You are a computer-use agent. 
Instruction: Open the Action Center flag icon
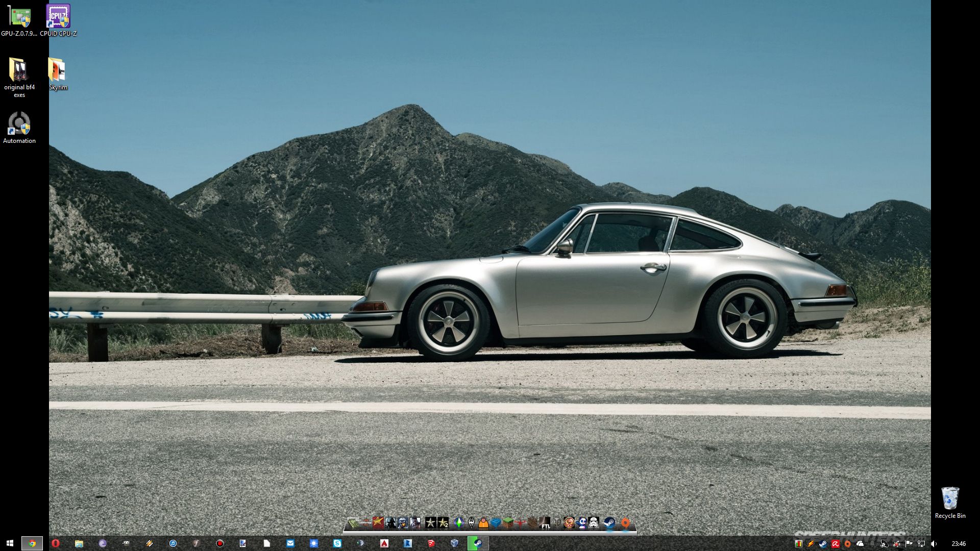click(x=909, y=543)
